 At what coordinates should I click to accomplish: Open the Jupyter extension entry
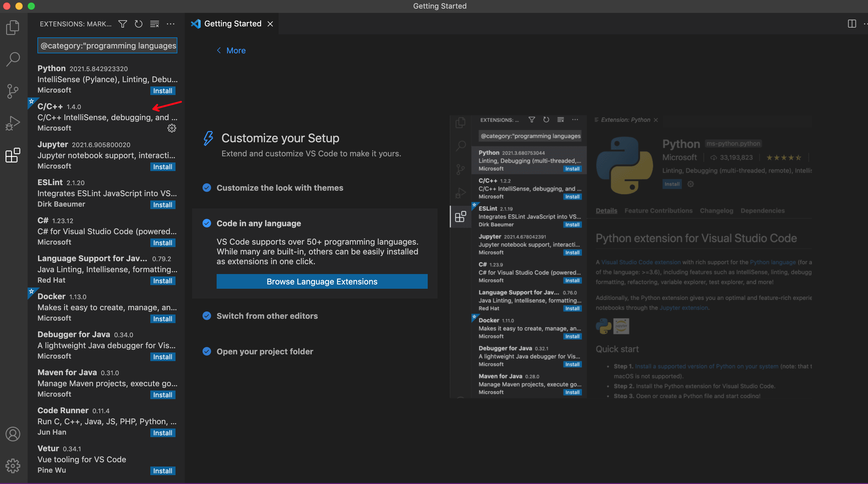click(x=106, y=155)
